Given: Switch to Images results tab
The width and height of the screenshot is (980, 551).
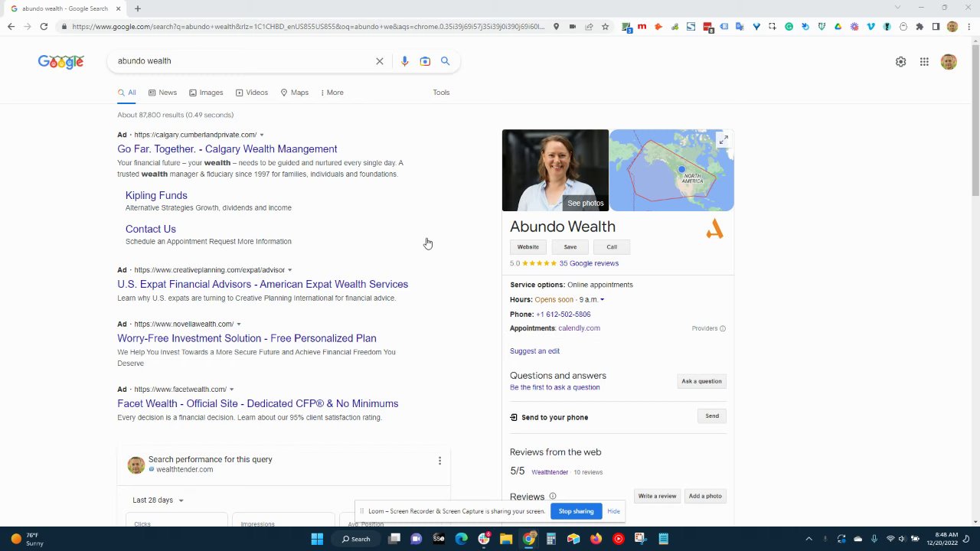Looking at the screenshot, I should tap(206, 93).
